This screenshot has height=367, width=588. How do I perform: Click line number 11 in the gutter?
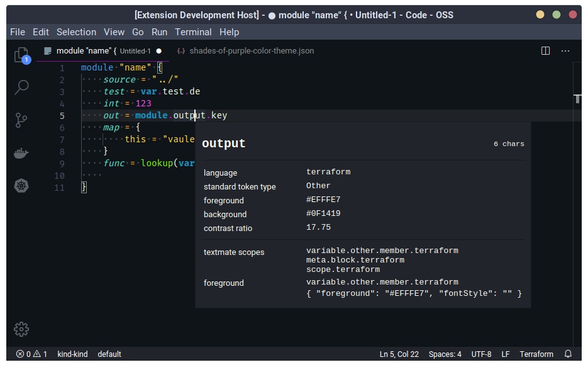pos(59,187)
